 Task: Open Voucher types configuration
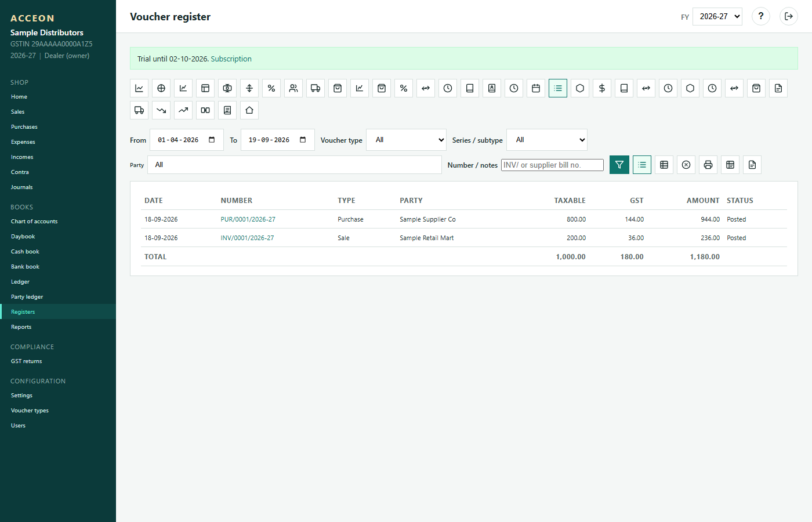(x=58, y=411)
